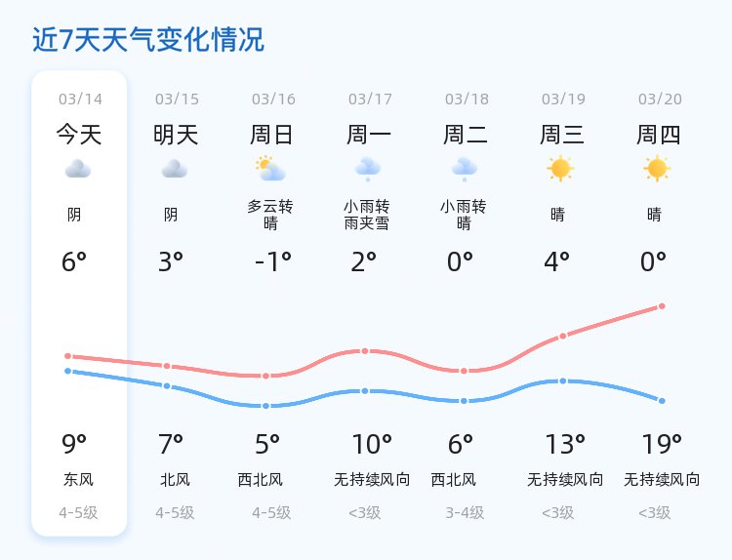Click the 东风 wind direction label
Viewport: 732px width, 560px height.
click(78, 479)
